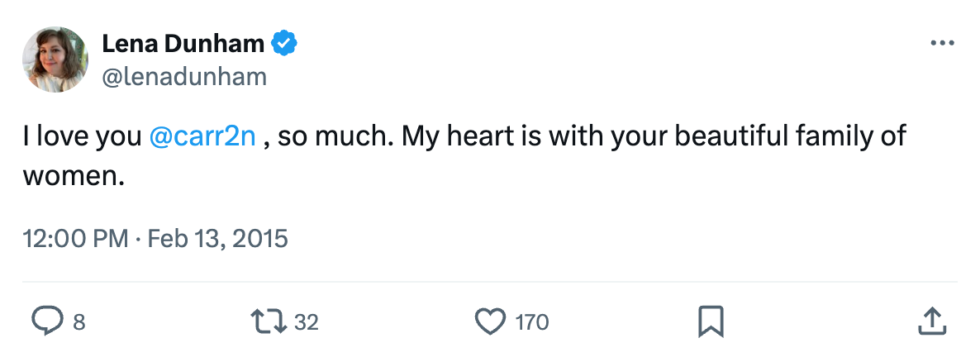The width and height of the screenshot is (980, 357).
Task: Follow the @carr2n mention link
Action: [x=203, y=136]
